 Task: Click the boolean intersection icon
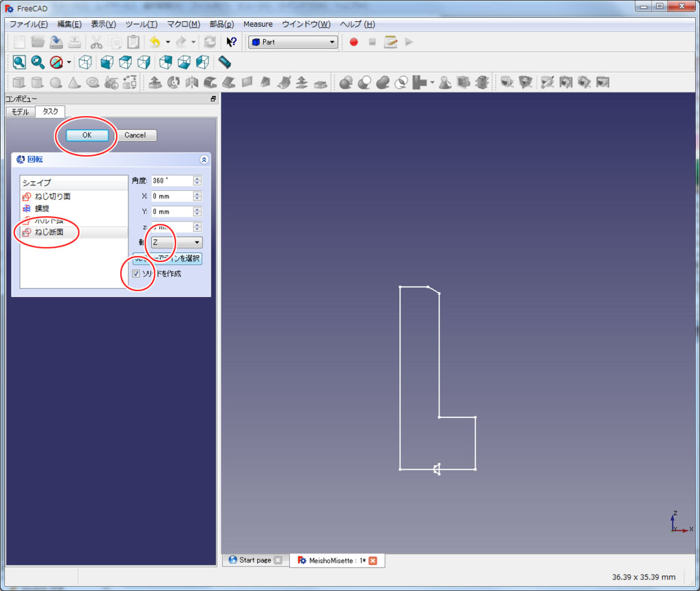pyautogui.click(x=401, y=82)
